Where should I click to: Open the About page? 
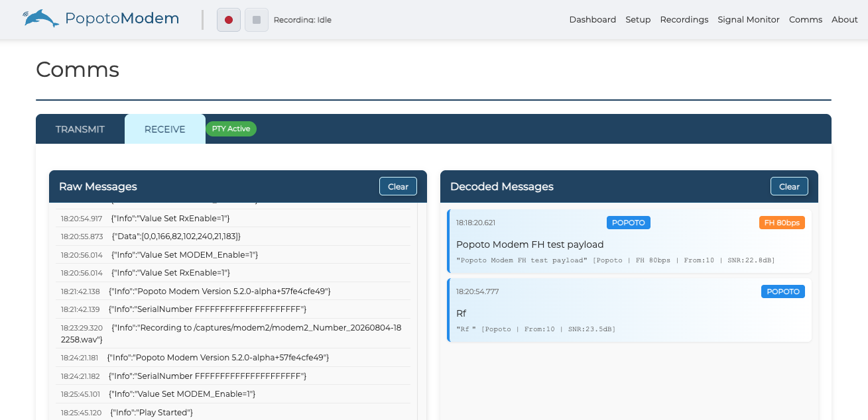845,20
